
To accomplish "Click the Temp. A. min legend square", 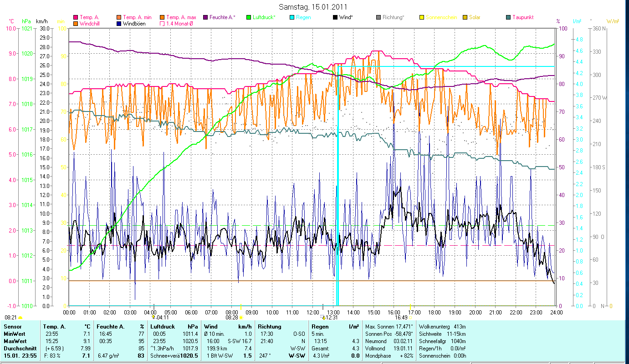I will point(119,17).
